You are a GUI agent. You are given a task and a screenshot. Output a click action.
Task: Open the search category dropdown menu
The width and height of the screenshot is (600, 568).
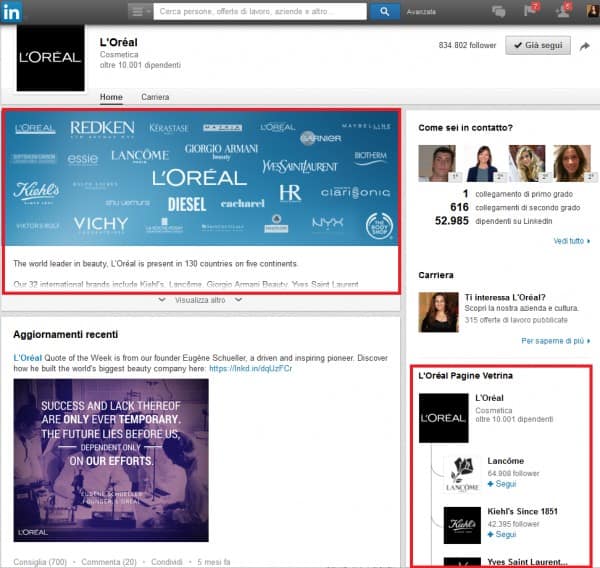pyautogui.click(x=140, y=11)
